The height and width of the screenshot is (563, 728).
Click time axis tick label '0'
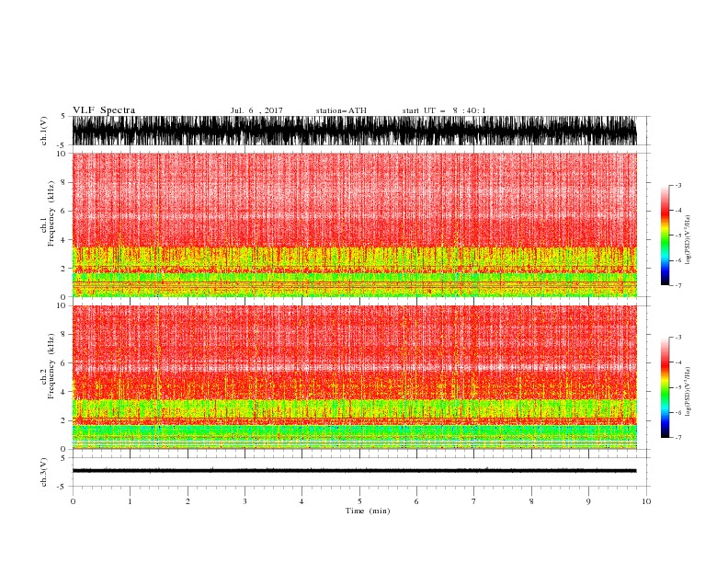(x=73, y=501)
